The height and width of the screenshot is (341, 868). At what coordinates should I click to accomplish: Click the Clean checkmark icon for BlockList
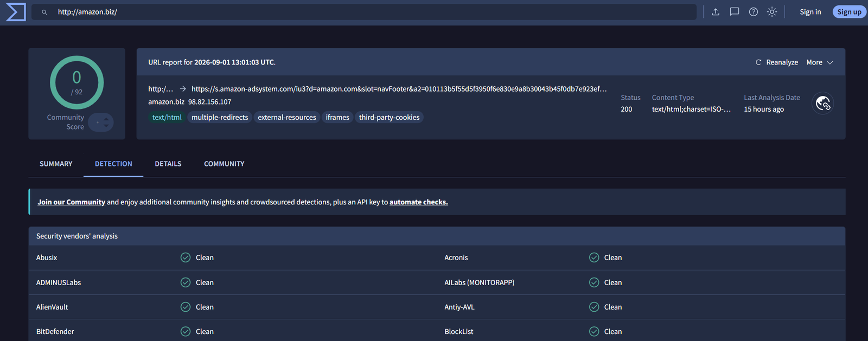tap(594, 331)
